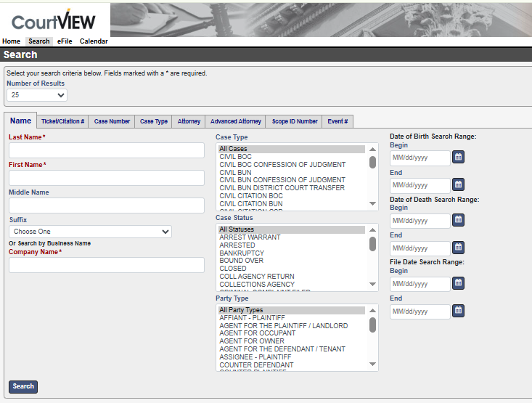The image size is (532, 403).
Task: Select AGENT FOR OCCUPANT party type
Action: pos(292,333)
